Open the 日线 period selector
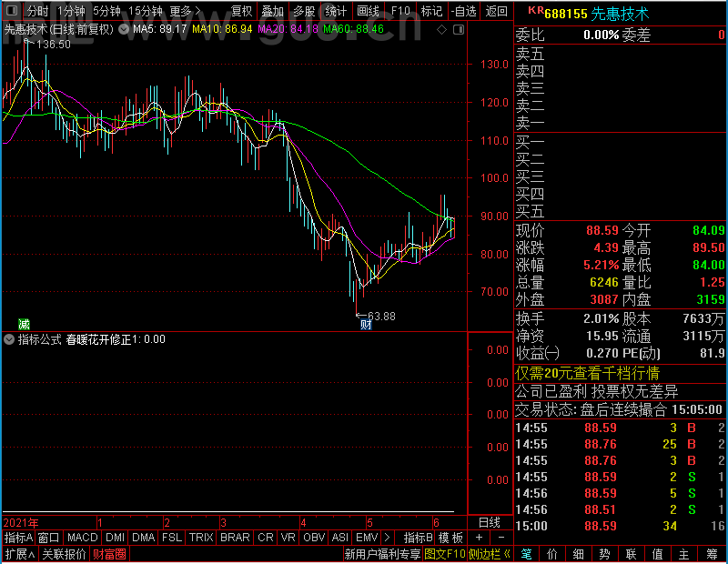 pyautogui.click(x=490, y=523)
